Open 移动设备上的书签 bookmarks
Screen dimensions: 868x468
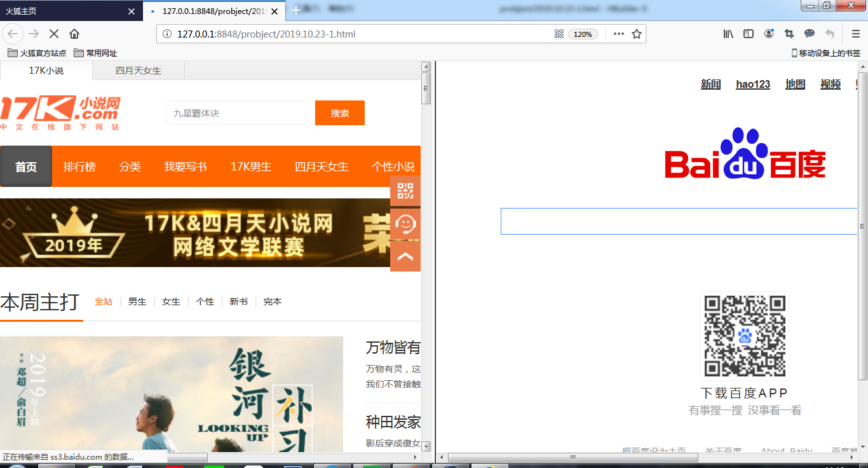click(x=826, y=53)
